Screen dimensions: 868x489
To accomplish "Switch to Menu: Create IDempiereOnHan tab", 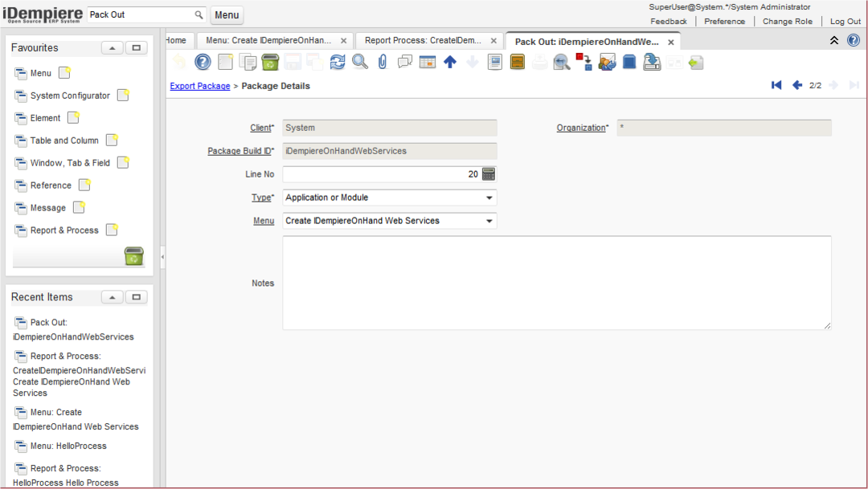I will (x=268, y=40).
